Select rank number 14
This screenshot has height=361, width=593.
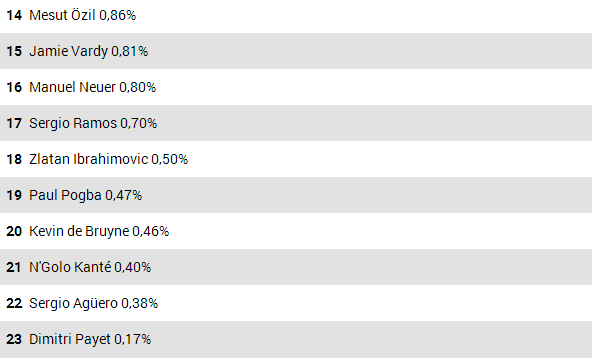(14, 15)
